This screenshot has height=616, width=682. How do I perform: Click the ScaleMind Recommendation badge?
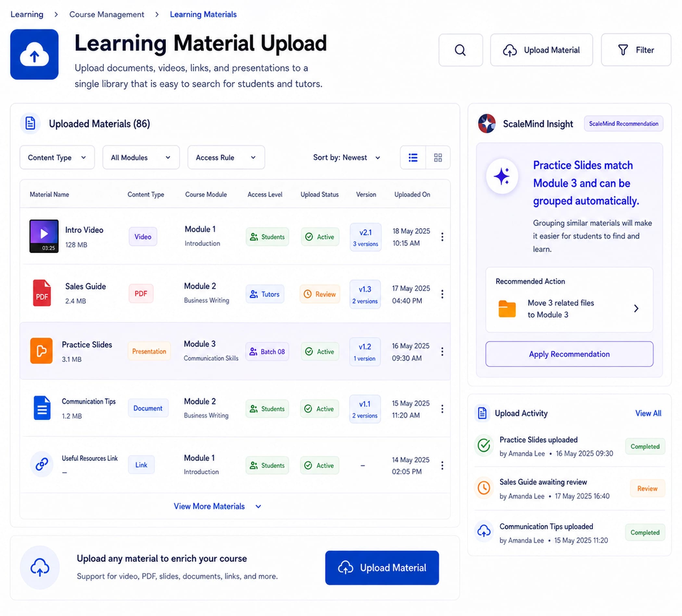pos(624,123)
